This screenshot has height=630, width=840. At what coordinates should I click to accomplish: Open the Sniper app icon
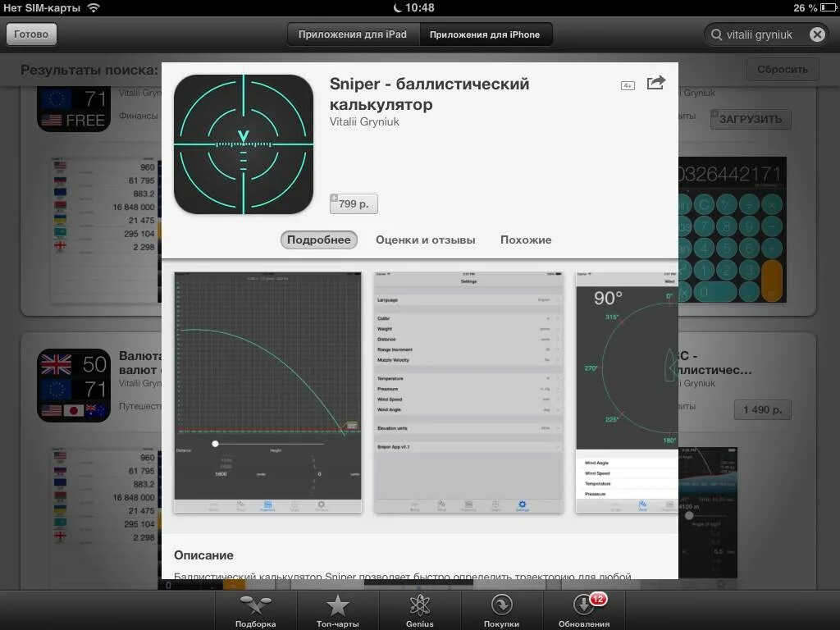[244, 144]
